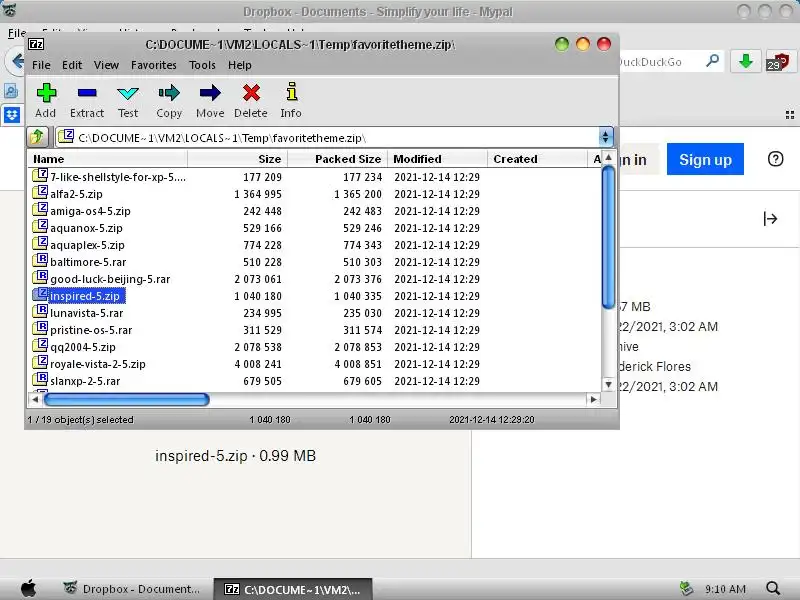Select aquaplex-5.zip file name
The image size is (800, 600).
tap(87, 245)
